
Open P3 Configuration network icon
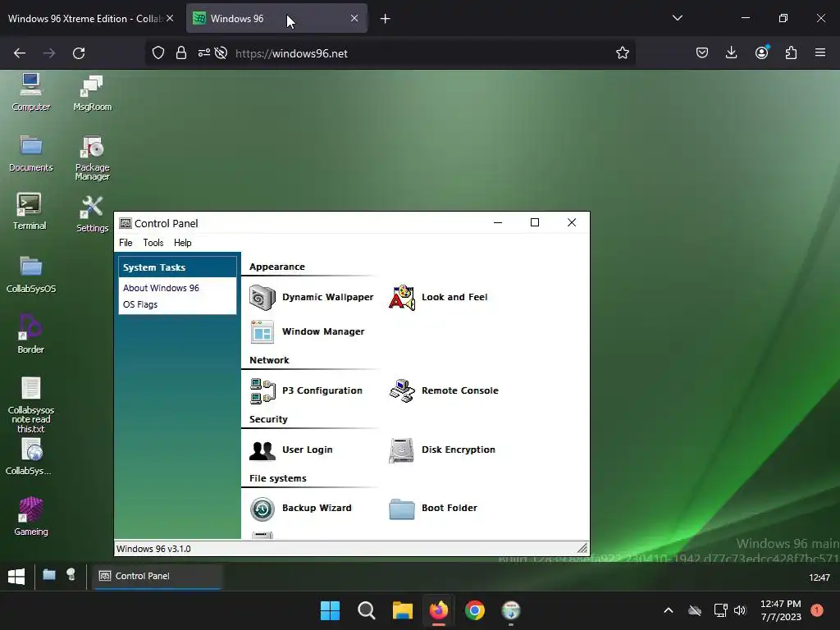262,390
